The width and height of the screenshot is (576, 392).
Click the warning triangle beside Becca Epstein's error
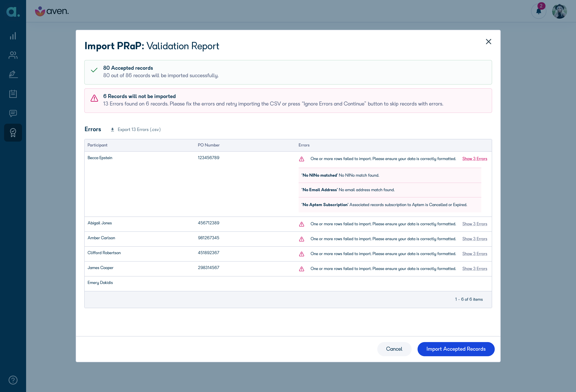pos(302,159)
